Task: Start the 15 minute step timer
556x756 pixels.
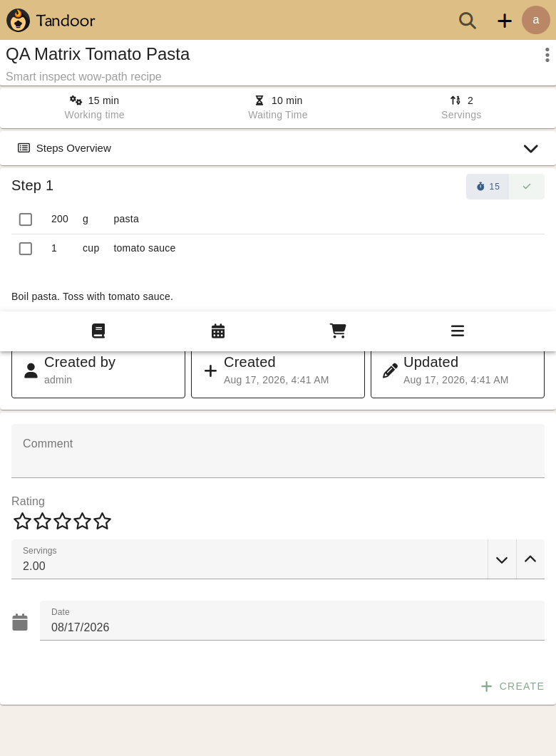Action: click(488, 187)
